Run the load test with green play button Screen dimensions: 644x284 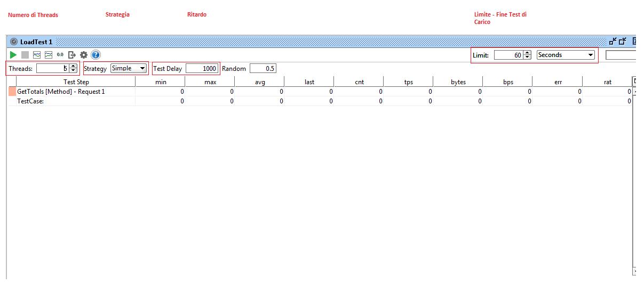(13, 55)
